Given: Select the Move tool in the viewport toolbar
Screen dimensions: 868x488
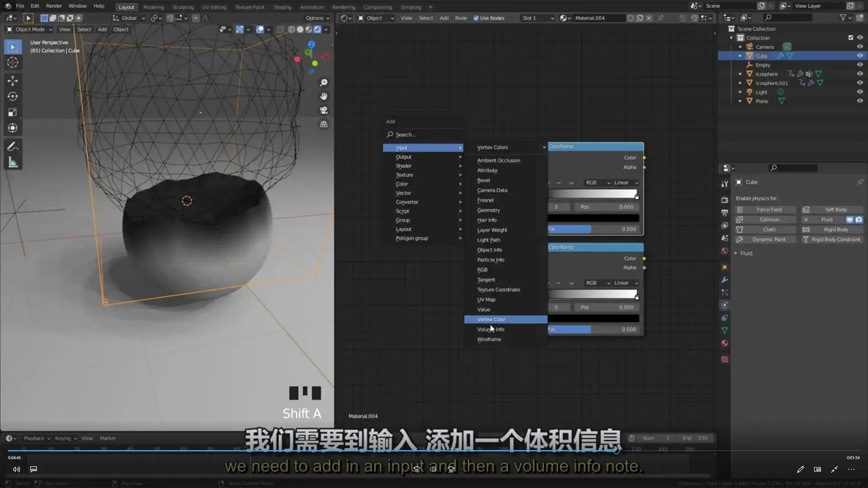Looking at the screenshot, I should [13, 80].
